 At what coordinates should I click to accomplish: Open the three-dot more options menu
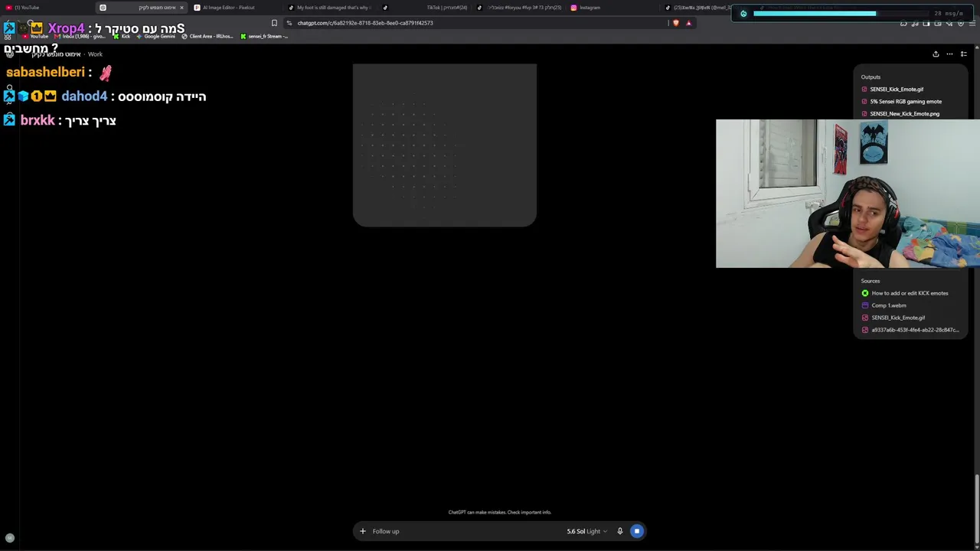coord(949,54)
